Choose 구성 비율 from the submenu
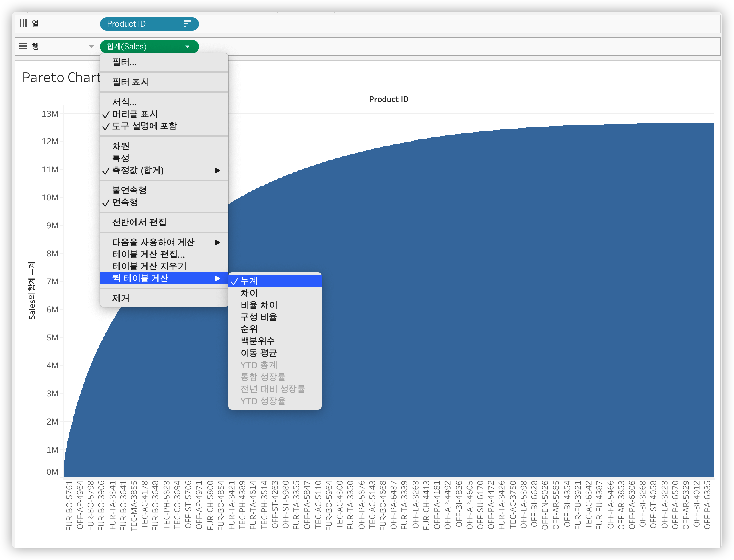 point(259,317)
